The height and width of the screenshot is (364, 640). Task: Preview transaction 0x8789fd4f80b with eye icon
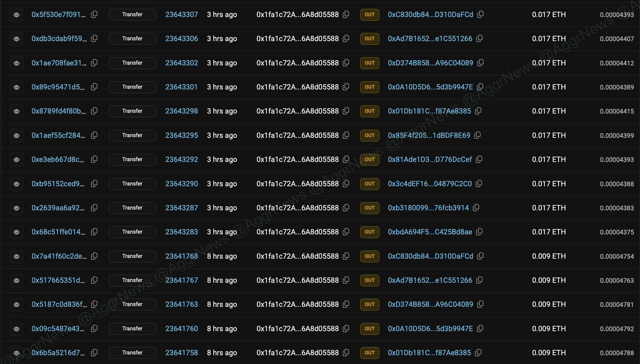17,111
